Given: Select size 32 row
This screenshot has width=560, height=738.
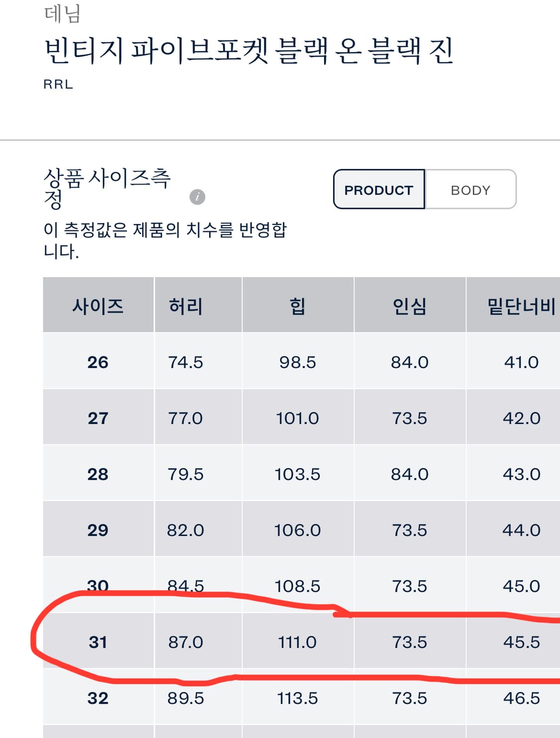Looking at the screenshot, I should (x=98, y=698).
